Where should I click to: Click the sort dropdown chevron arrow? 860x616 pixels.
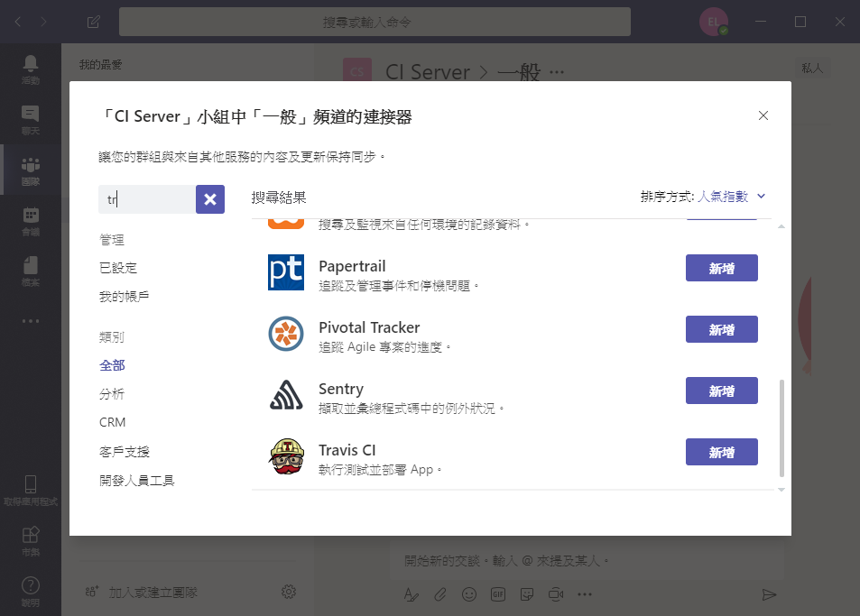pos(762,197)
